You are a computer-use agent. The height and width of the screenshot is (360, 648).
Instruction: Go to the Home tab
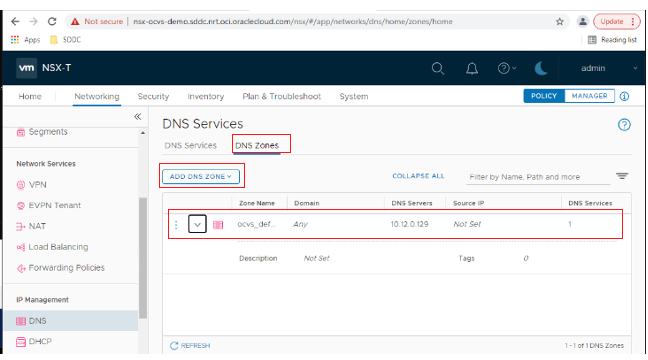[30, 96]
